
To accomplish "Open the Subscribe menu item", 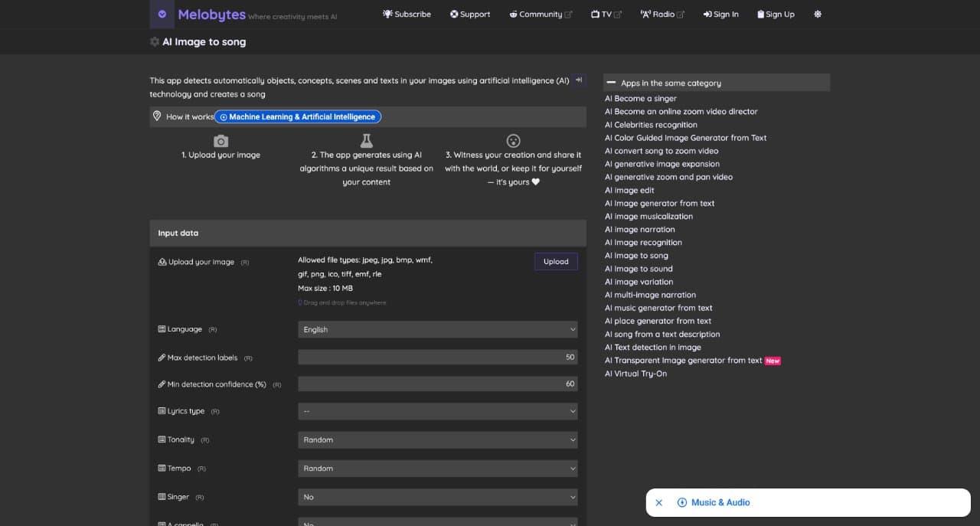I will tap(407, 14).
